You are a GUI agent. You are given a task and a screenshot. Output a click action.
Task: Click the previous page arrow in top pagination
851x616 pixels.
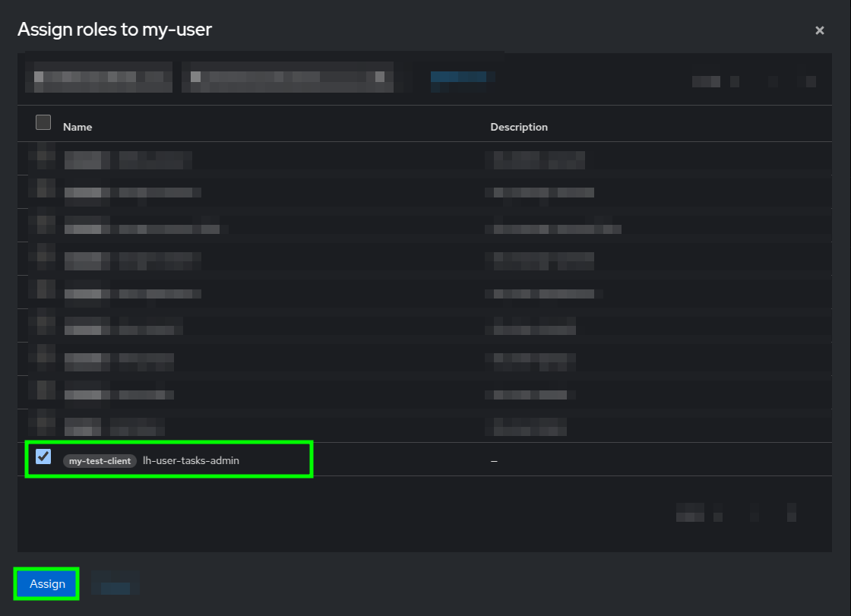(x=773, y=81)
